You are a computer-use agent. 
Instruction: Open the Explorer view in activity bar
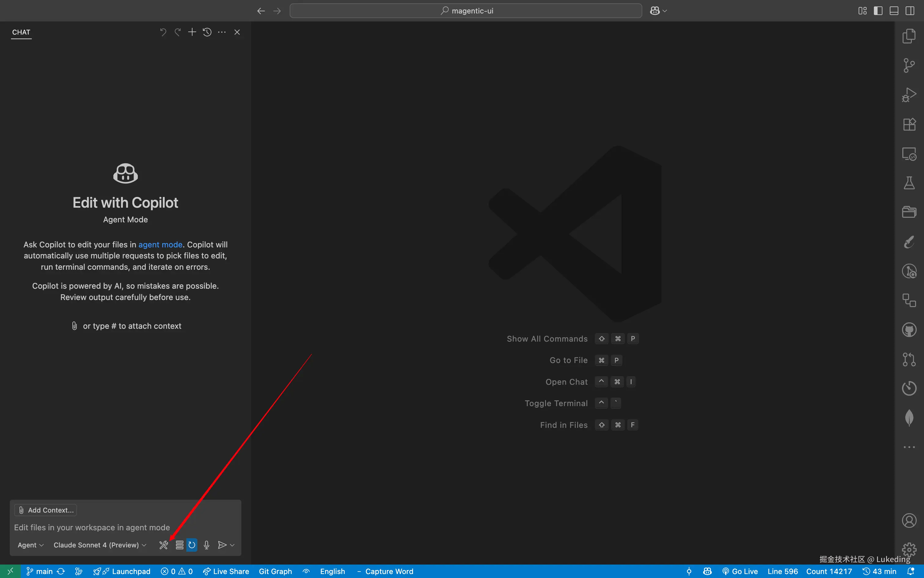[x=909, y=36]
